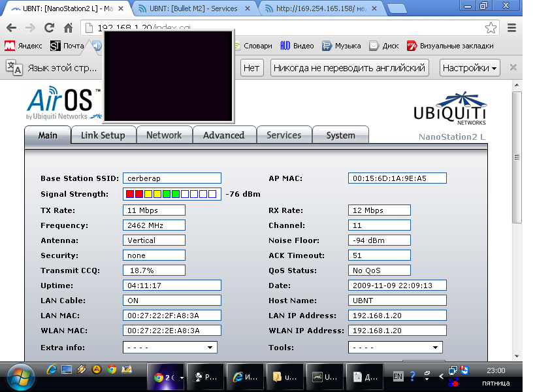
Task: Click the Base Station SSID field cerberap
Action: (172, 178)
